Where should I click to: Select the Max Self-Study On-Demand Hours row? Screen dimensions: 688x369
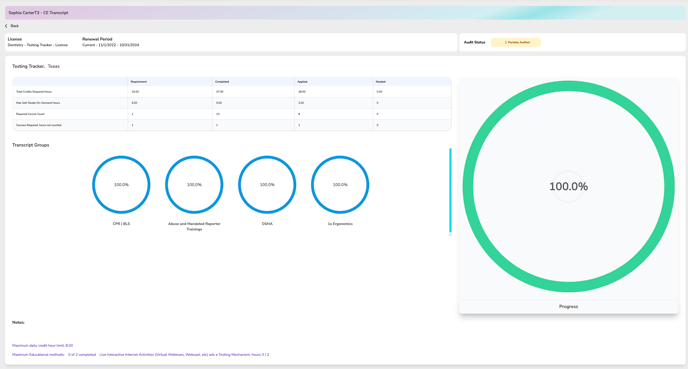point(232,103)
